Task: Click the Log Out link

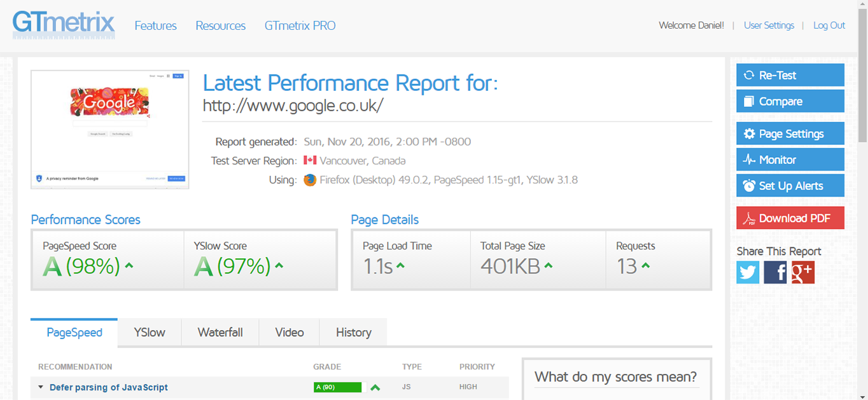Action: pos(829,25)
